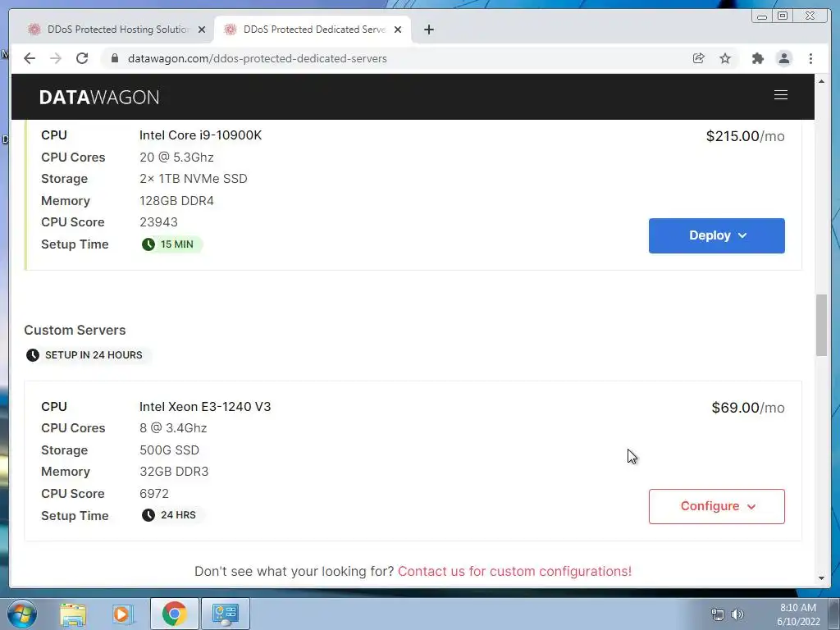
Task: Open the Windows Start button
Action: (x=22, y=614)
